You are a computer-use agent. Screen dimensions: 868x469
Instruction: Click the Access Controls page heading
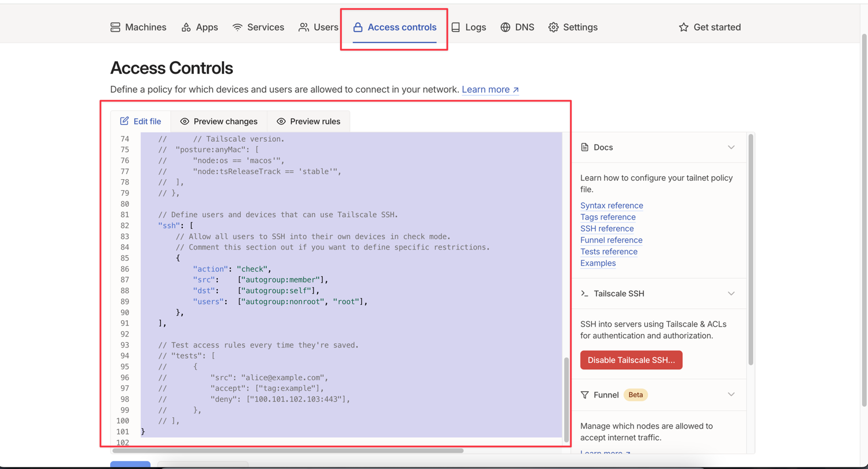(x=172, y=68)
